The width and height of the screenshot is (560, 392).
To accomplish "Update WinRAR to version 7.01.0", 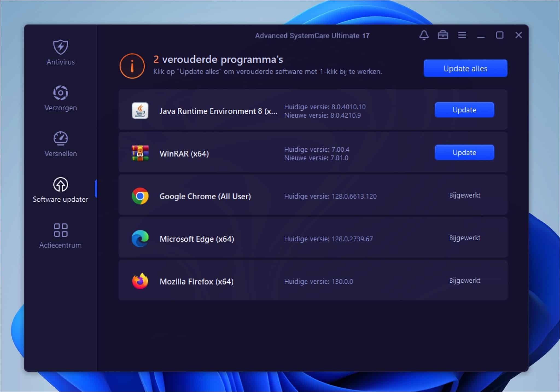I will pos(464,152).
